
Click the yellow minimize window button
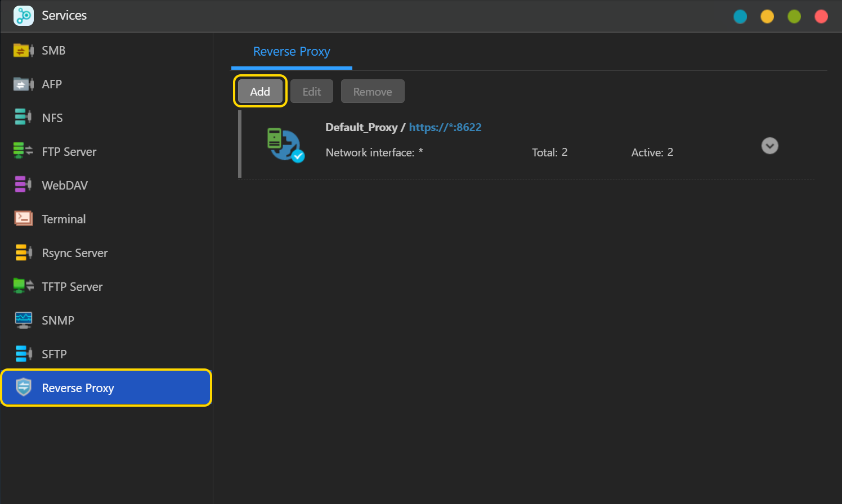(767, 16)
